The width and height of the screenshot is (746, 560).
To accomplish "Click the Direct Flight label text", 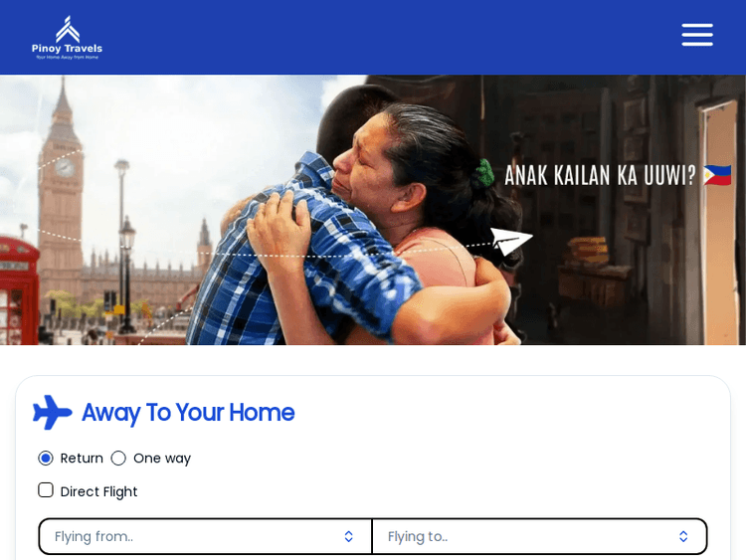I will point(98,491).
